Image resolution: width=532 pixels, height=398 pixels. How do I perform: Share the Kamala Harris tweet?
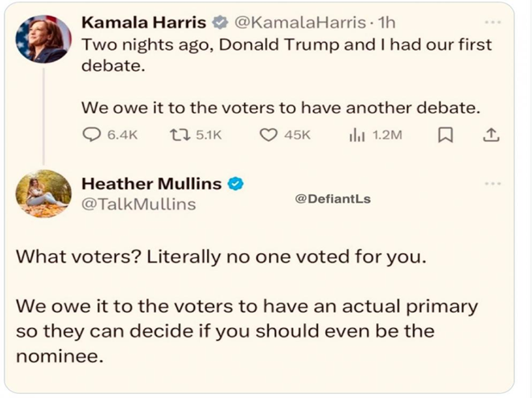489,135
